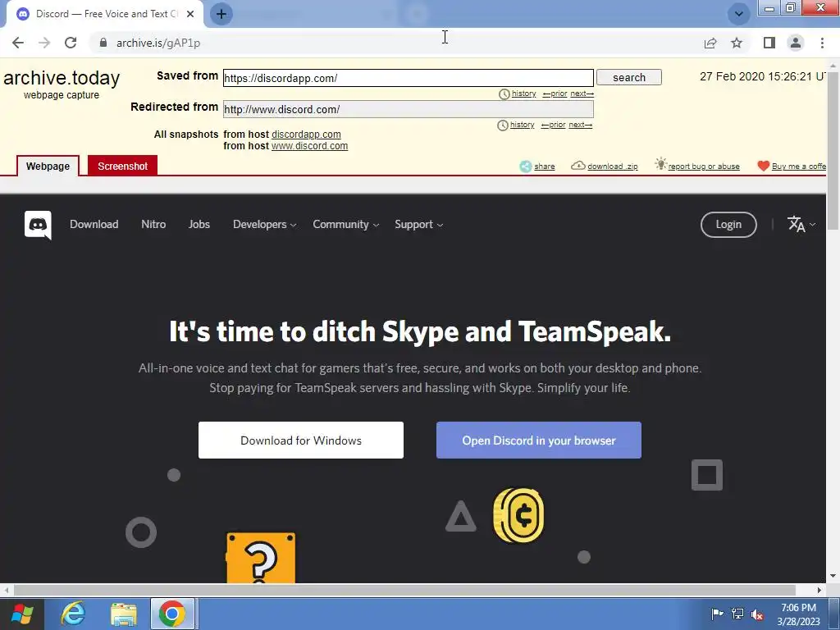Bookmark this page with the star
Image resolution: width=840 pixels, height=630 pixels.
(737, 43)
